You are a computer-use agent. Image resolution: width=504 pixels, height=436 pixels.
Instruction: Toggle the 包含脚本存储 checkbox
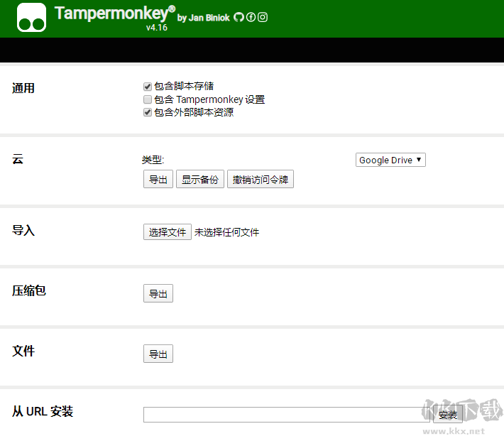(x=148, y=87)
